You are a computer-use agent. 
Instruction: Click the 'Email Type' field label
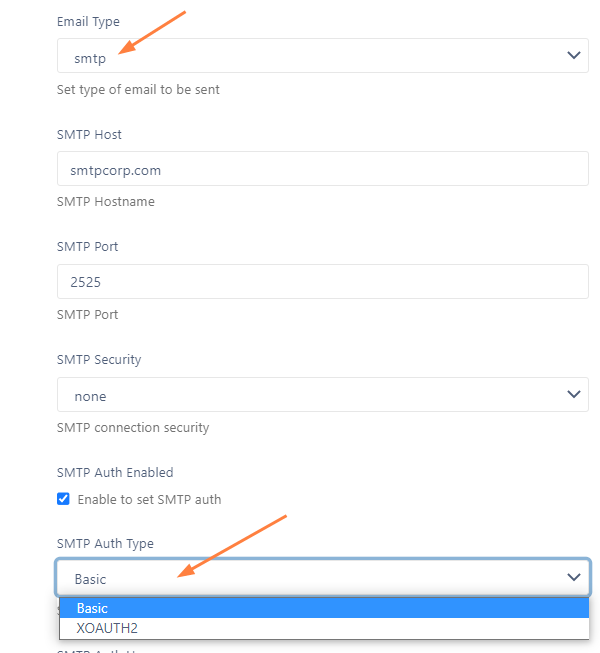coord(88,22)
